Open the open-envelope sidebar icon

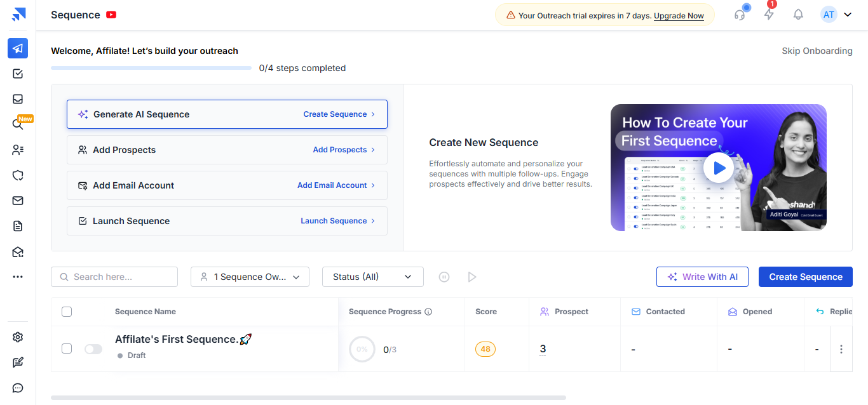coord(18,252)
